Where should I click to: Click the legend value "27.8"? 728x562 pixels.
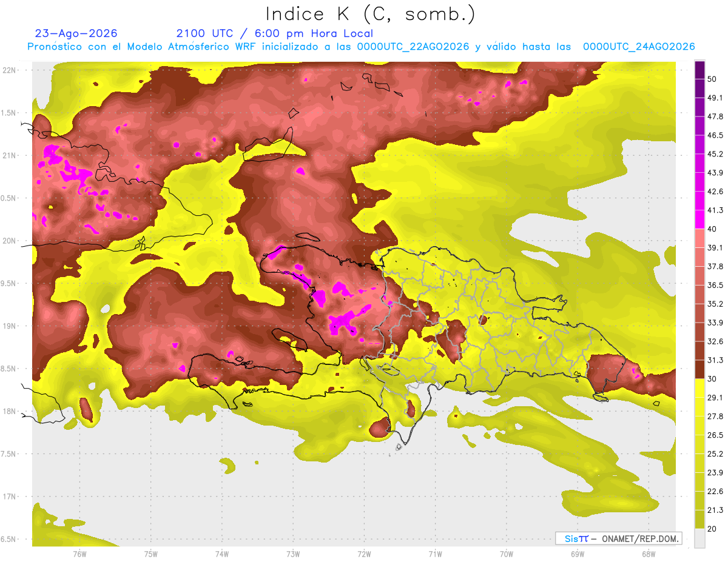click(715, 416)
